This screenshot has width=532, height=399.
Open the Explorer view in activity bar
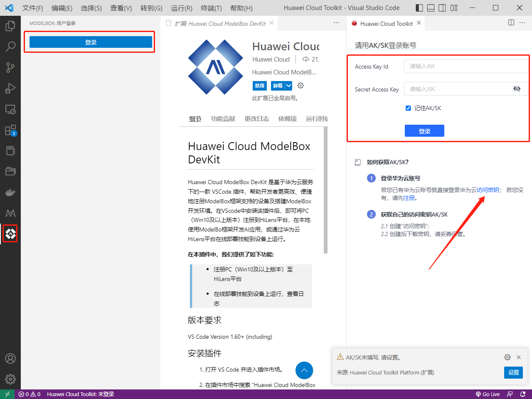coord(10,26)
